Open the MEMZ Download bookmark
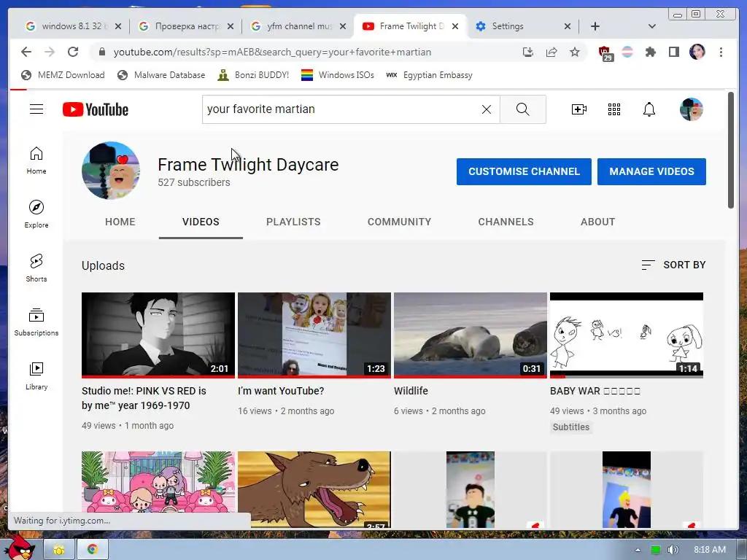Screen dimensions: 747x560 (x=63, y=75)
